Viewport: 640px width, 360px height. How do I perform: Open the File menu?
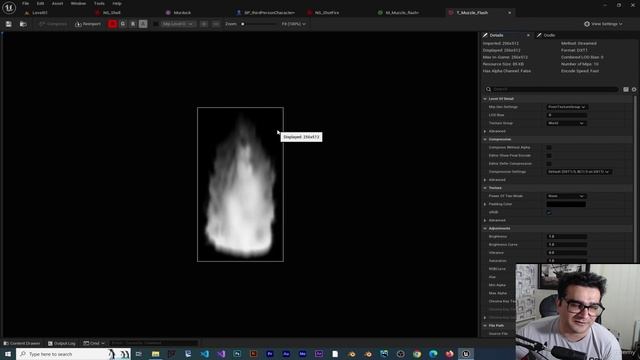[x=25, y=3]
